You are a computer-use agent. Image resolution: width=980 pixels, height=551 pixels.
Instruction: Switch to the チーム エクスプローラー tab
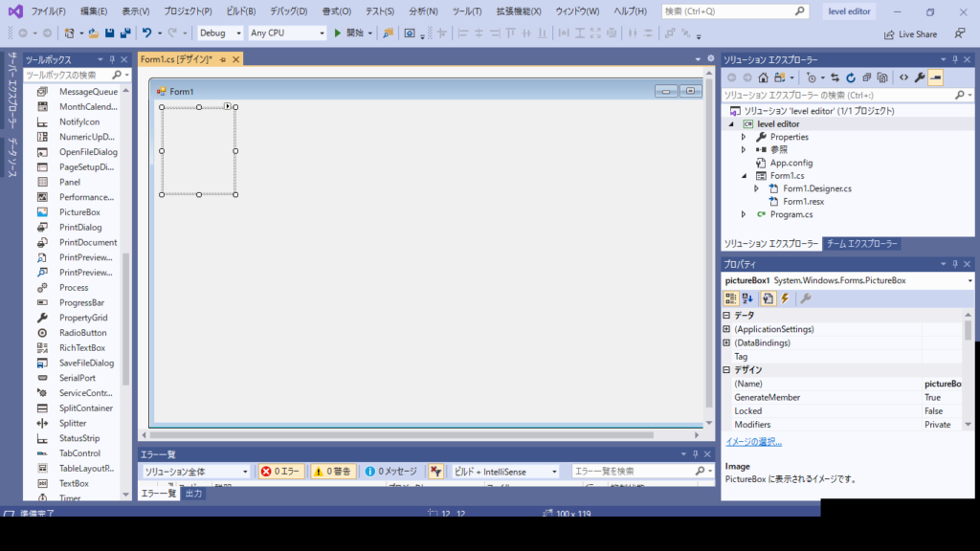[862, 244]
